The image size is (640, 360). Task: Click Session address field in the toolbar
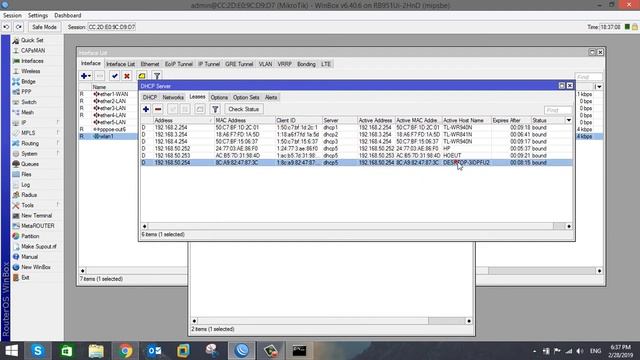pos(112,27)
